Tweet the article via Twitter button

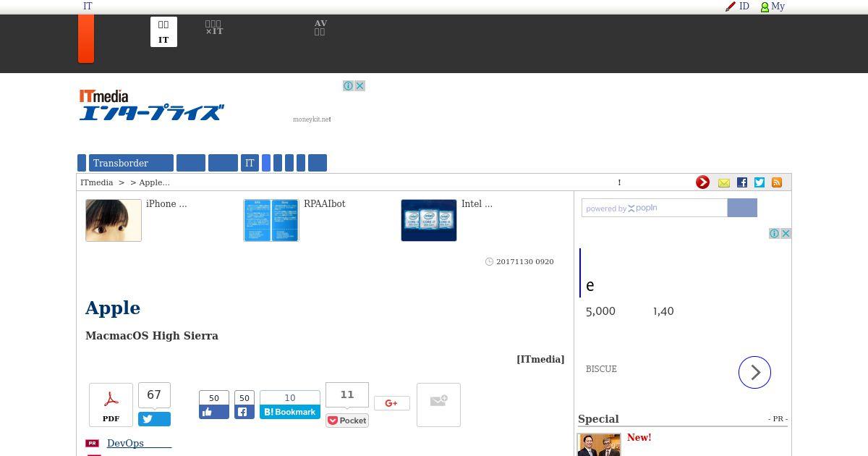[x=154, y=418]
